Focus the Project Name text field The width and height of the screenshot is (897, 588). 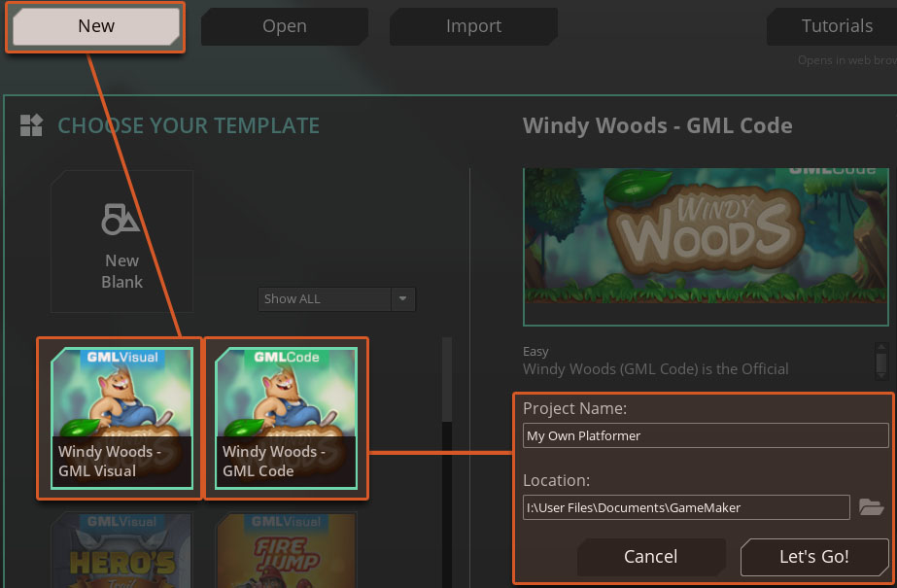(706, 435)
